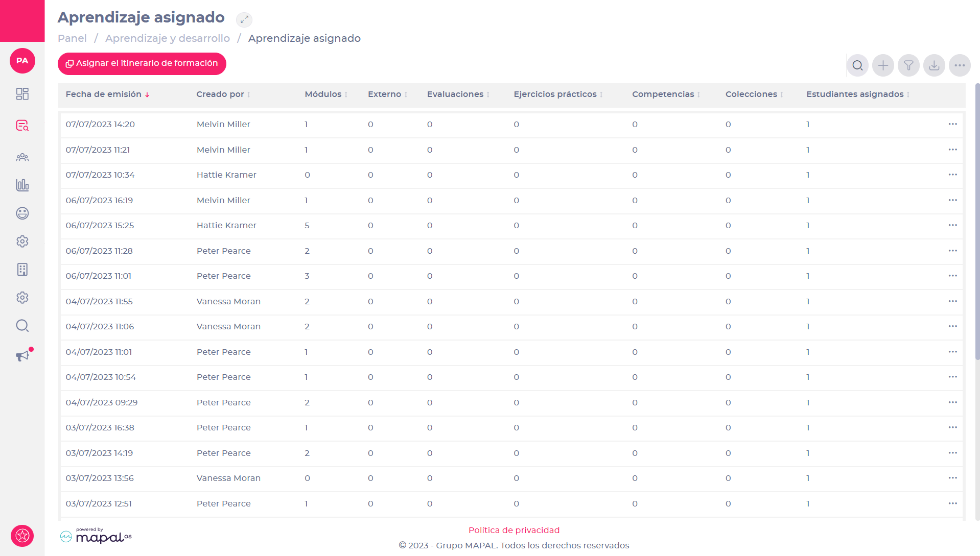The height and width of the screenshot is (556, 980).
Task: Open the people group icon in the sidebar
Action: [22, 157]
